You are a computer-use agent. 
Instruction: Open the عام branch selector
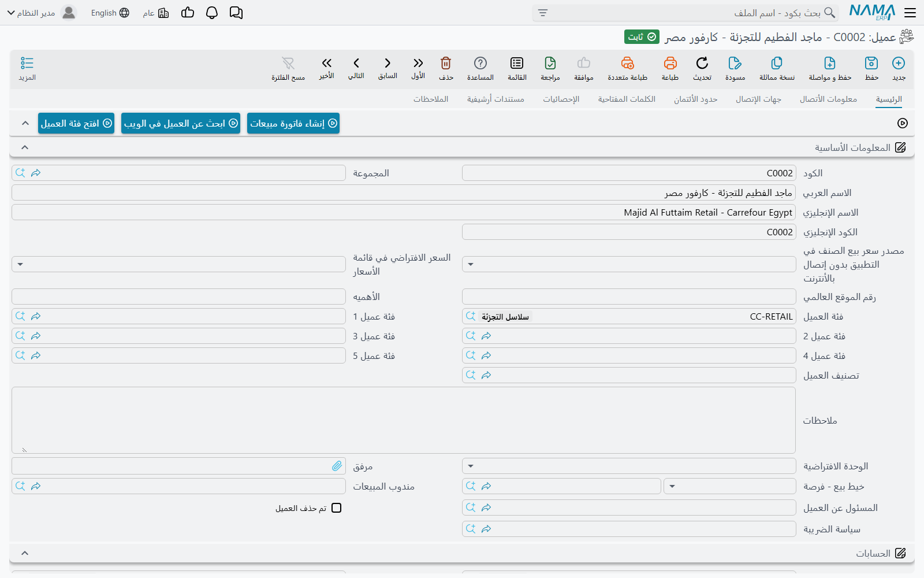(x=156, y=13)
